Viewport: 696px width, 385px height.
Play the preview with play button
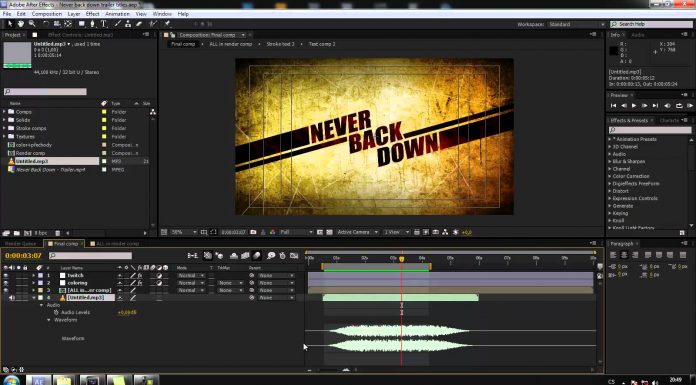point(634,105)
